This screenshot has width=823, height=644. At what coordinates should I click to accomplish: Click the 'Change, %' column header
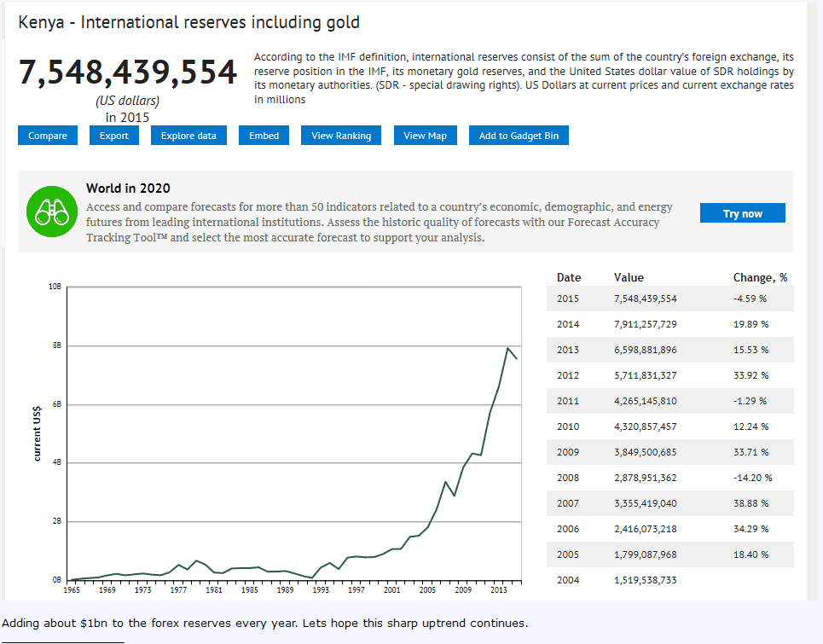pyautogui.click(x=761, y=278)
